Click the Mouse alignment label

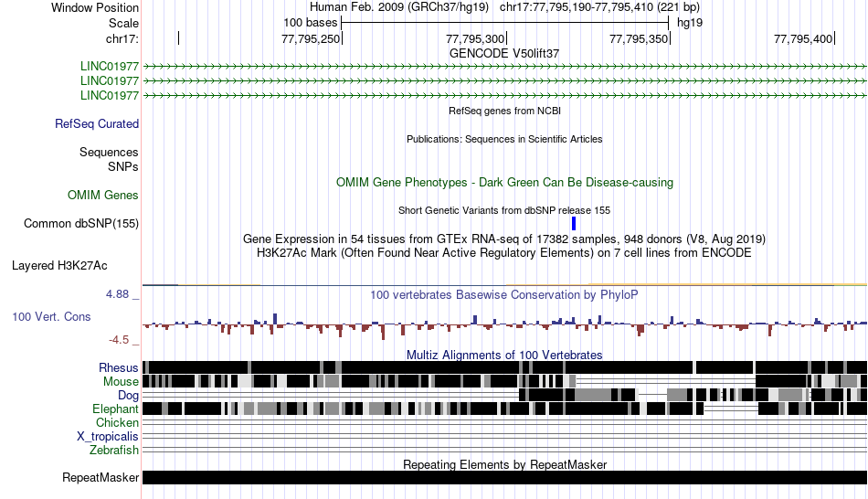point(121,382)
